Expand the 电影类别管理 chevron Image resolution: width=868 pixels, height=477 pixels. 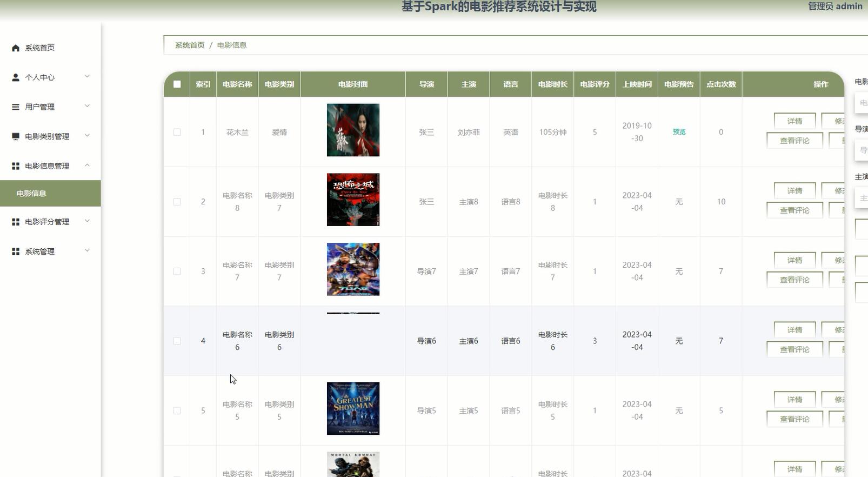[x=87, y=136]
